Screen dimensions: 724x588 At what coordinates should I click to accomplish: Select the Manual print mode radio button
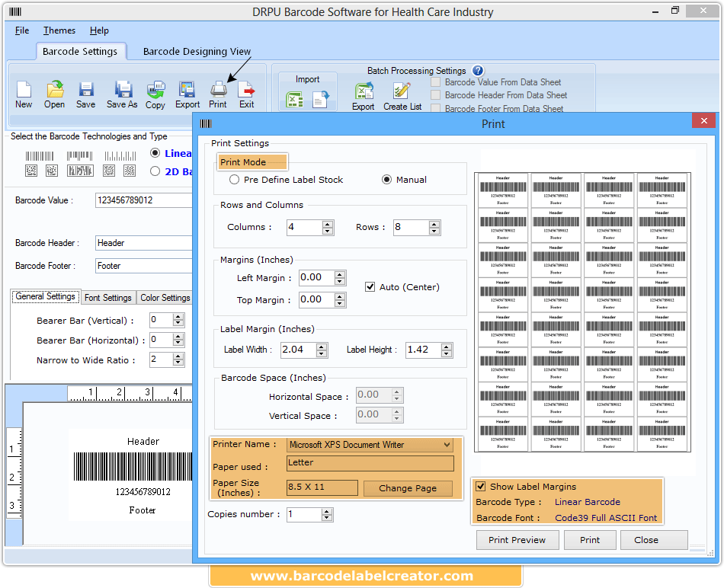[x=388, y=179]
